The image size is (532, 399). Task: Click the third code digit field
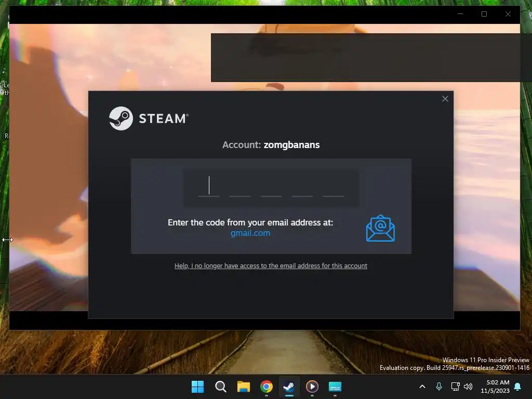[x=271, y=187]
